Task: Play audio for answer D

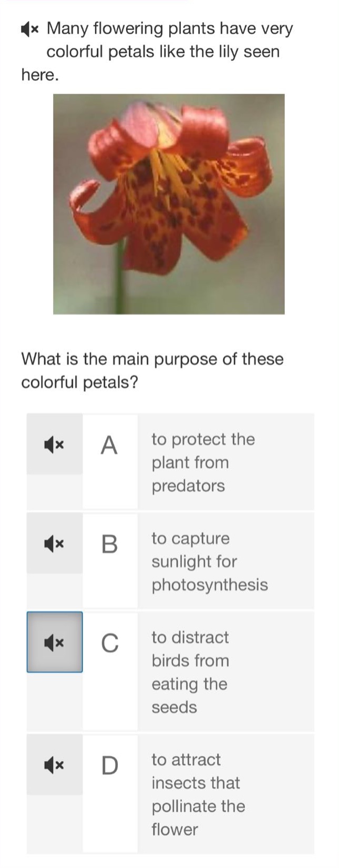Action: click(x=55, y=765)
